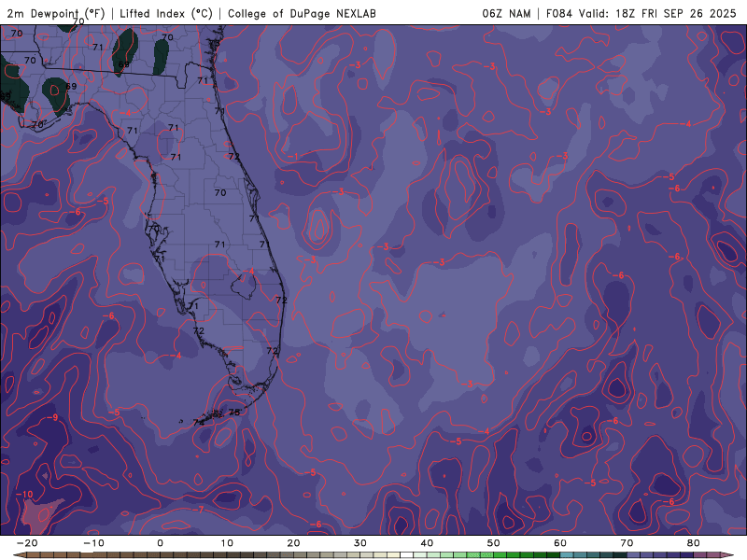Click the bright green segment of color bar
Image resolution: width=747 pixels, height=560 pixels.
pyautogui.click(x=480, y=555)
